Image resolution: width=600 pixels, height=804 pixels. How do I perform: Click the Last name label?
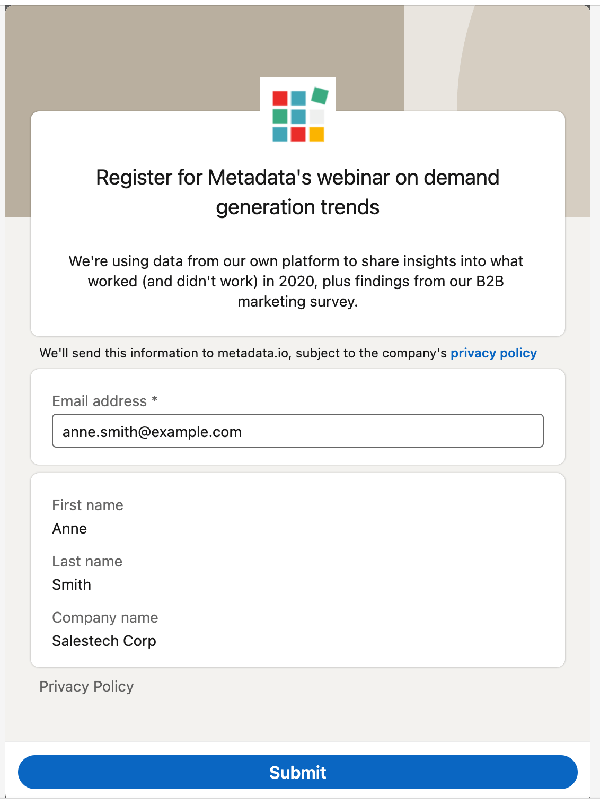click(87, 561)
